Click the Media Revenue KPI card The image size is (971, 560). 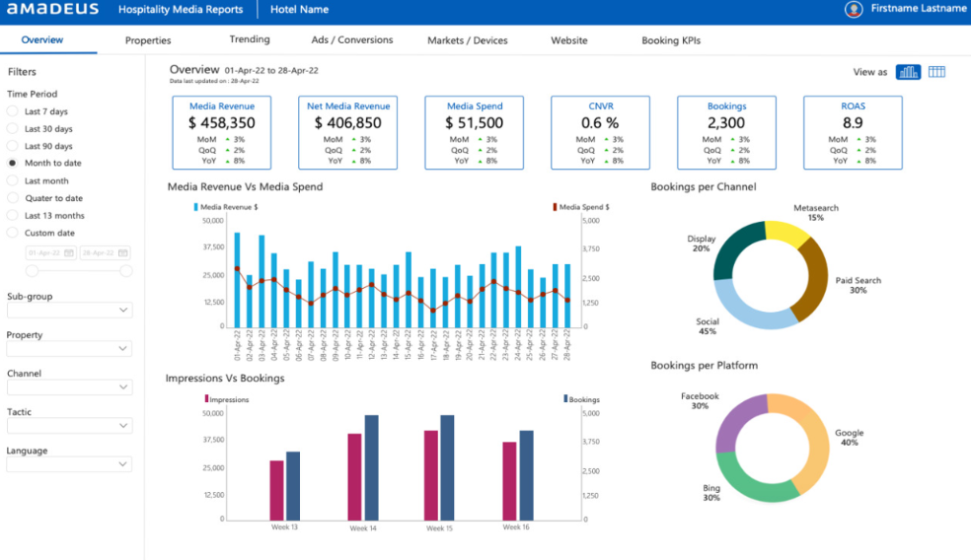tap(222, 132)
